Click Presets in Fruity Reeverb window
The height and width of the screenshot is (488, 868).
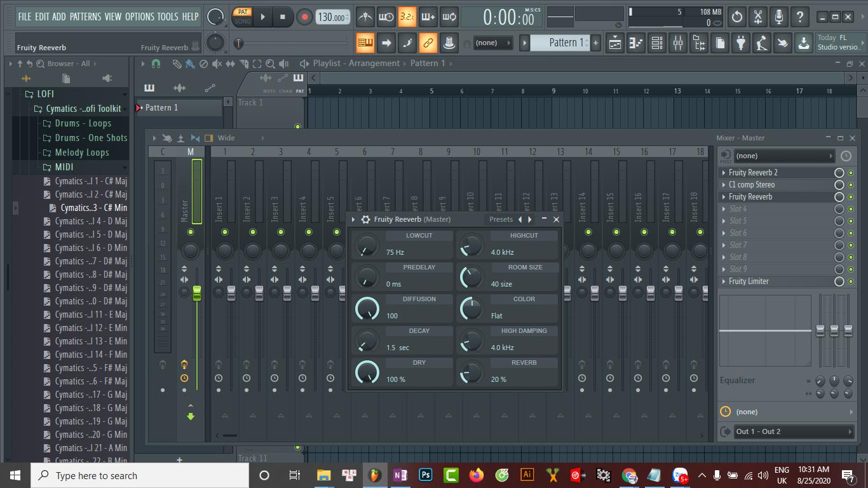pyautogui.click(x=501, y=219)
